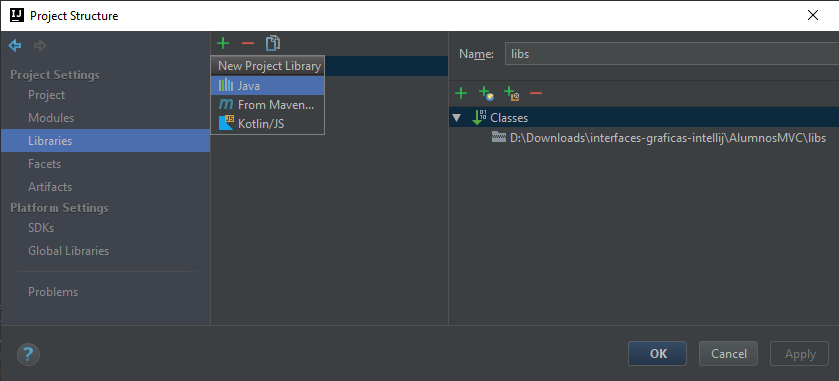Collapse the Classes tree node
Image resolution: width=839 pixels, height=381 pixels.
tap(456, 118)
